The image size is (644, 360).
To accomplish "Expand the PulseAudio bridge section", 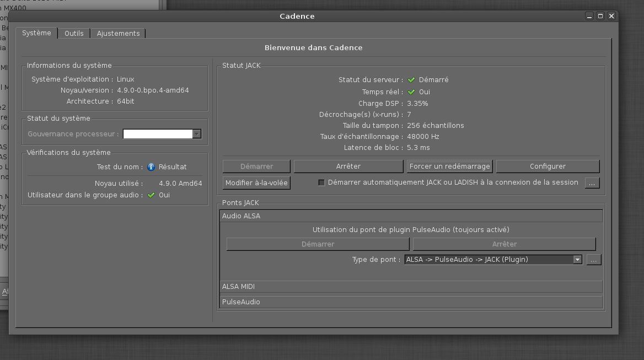I will point(411,302).
